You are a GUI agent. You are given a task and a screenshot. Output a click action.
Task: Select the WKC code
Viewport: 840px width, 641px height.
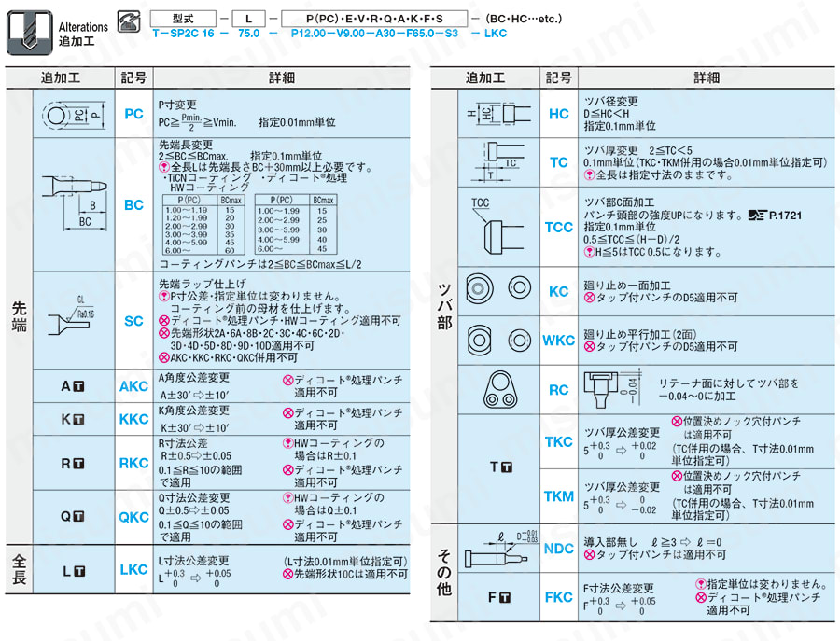tap(559, 340)
